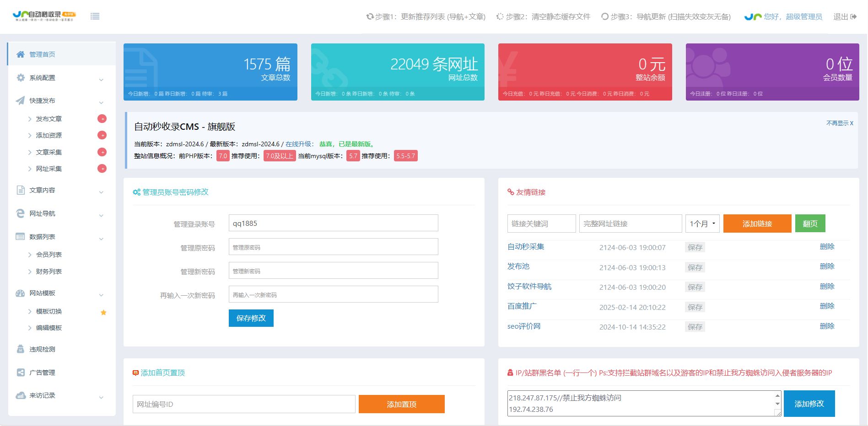Click the gear icon for 系统配置

21,78
